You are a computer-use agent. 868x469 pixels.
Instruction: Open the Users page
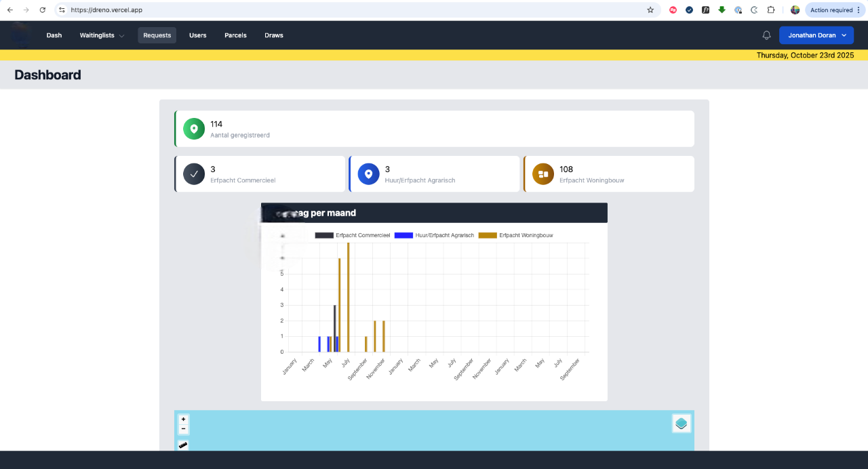click(198, 35)
